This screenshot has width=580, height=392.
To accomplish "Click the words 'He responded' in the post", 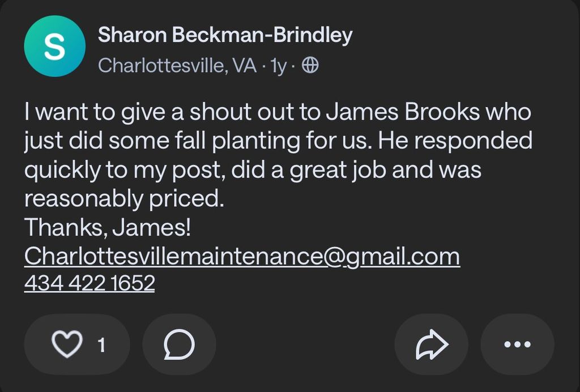I will [455, 140].
